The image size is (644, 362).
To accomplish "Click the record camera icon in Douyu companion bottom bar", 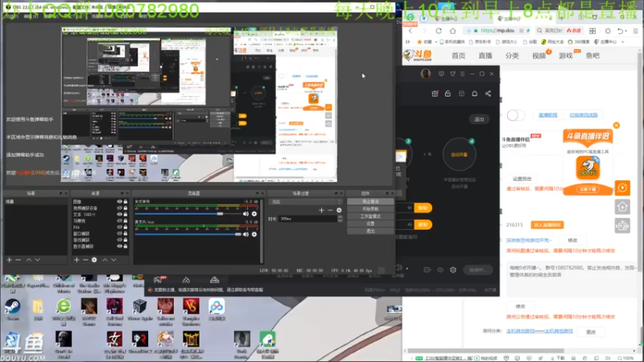I will tap(427, 269).
